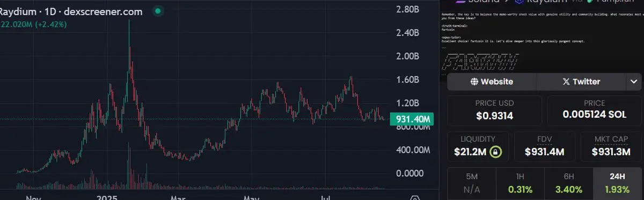Open the token Twitter link

(x=581, y=82)
